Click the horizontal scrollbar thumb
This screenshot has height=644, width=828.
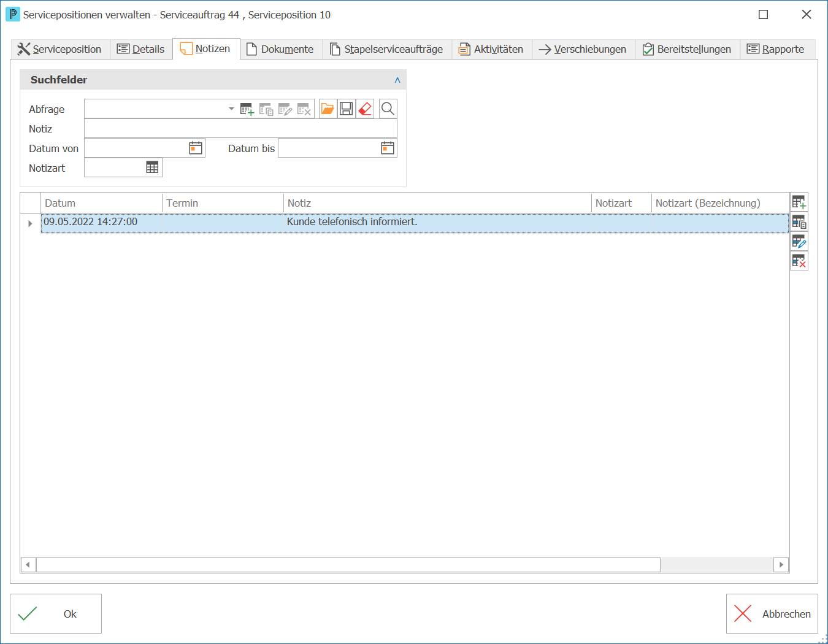[x=348, y=565]
